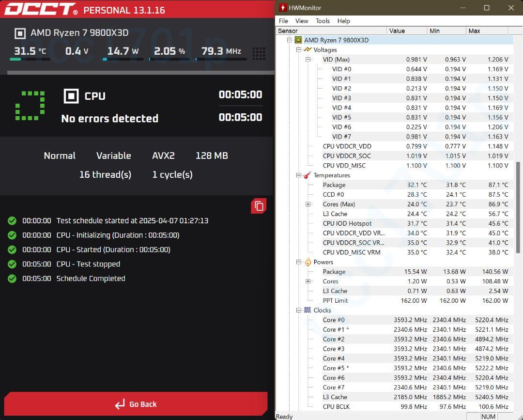The image size is (523, 420).
Task: Click the dotted grid icon next to MHz
Action: 259,54
